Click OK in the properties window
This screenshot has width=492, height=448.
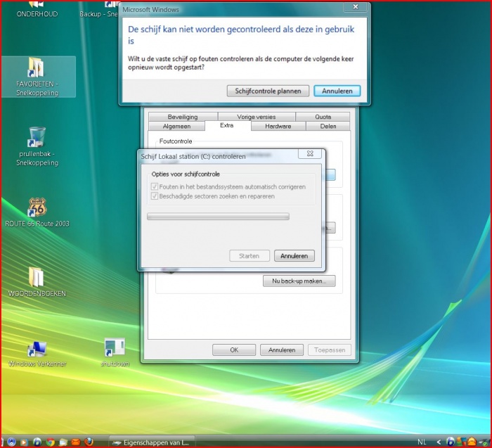point(234,350)
